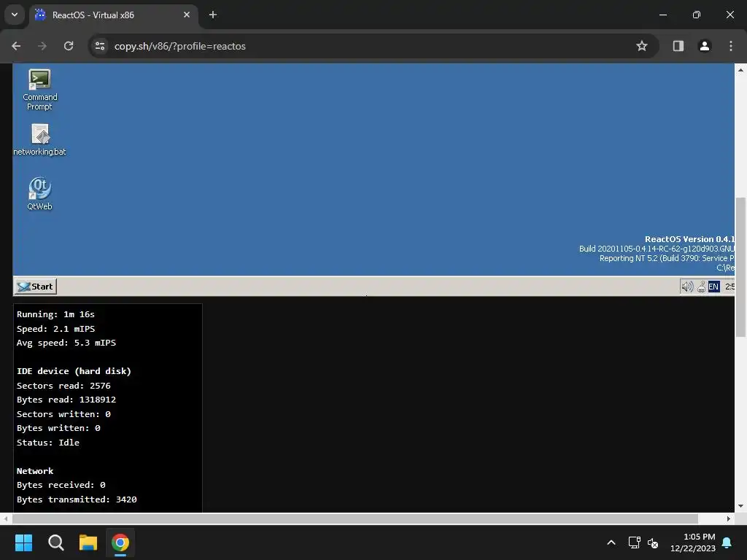
Task: Open File Explorer from taskbar
Action: point(88,542)
